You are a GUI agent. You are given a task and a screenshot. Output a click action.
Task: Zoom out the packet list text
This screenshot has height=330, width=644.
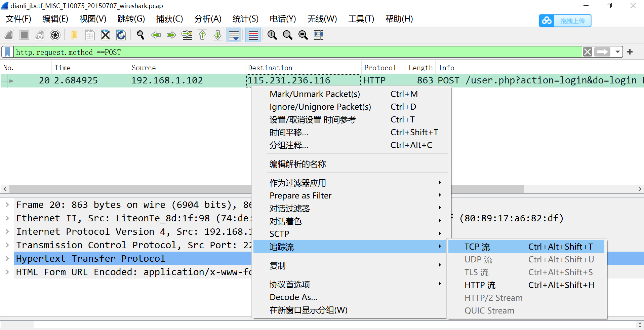click(288, 35)
